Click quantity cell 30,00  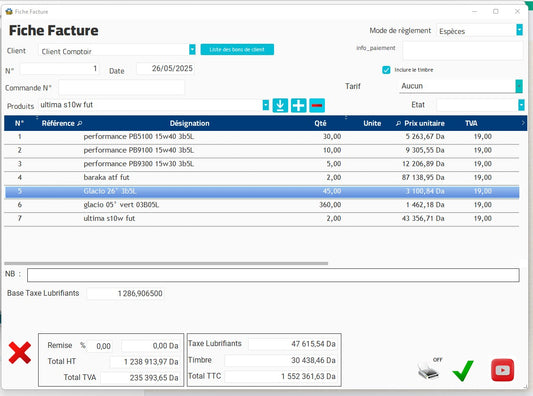click(x=332, y=137)
